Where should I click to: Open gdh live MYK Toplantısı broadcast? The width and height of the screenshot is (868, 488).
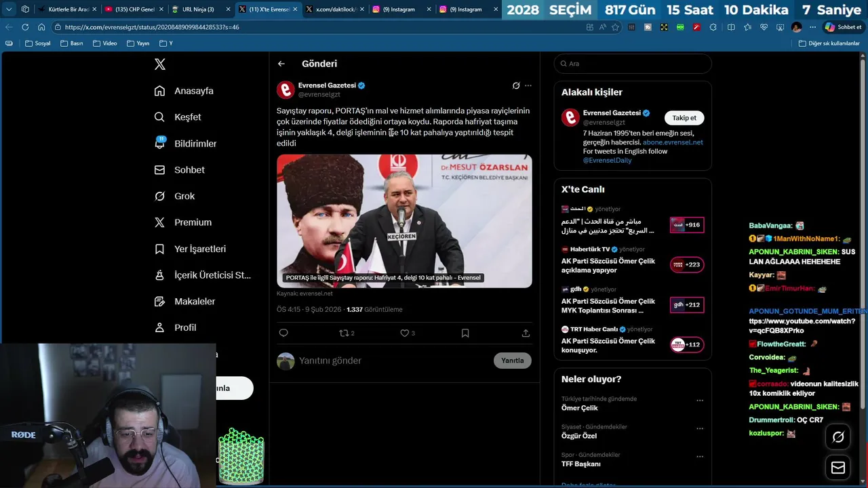(633, 300)
